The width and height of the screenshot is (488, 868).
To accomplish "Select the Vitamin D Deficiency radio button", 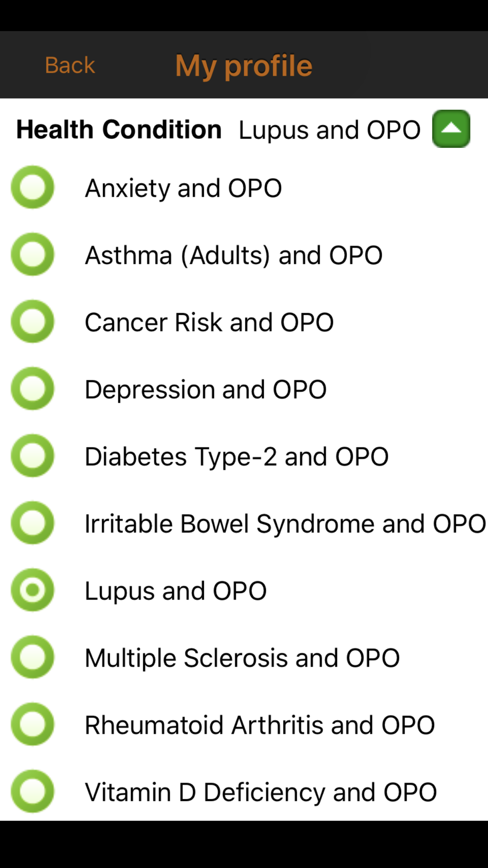I will pos(33,791).
